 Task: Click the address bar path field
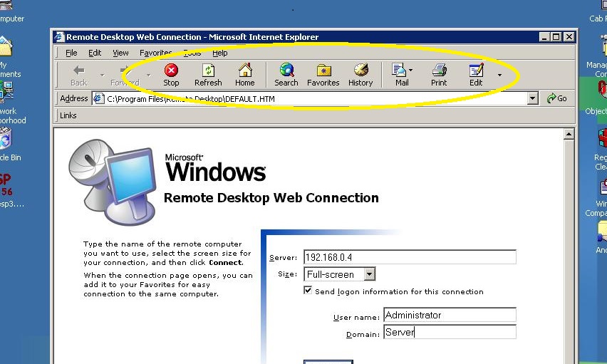click(x=316, y=99)
